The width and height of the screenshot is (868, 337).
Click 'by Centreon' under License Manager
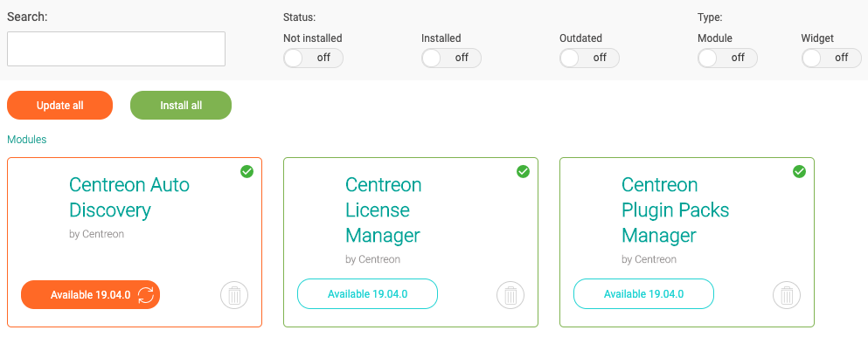pyautogui.click(x=373, y=259)
